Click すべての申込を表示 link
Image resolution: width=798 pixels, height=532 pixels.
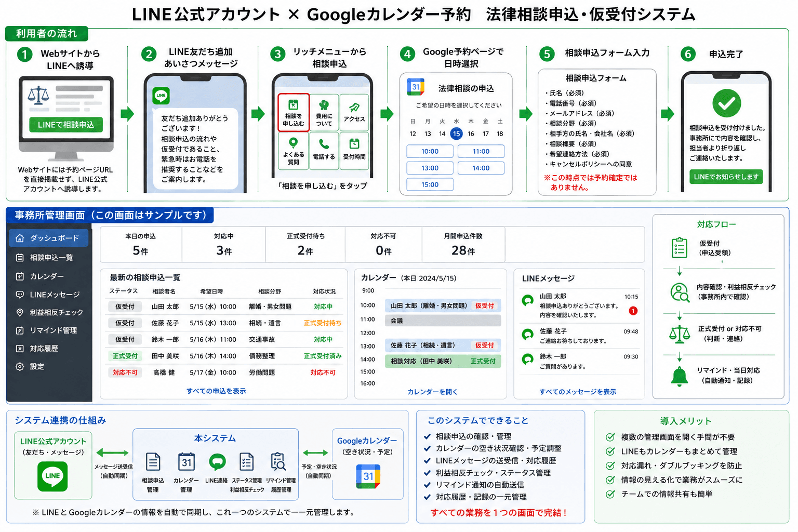tap(216, 391)
